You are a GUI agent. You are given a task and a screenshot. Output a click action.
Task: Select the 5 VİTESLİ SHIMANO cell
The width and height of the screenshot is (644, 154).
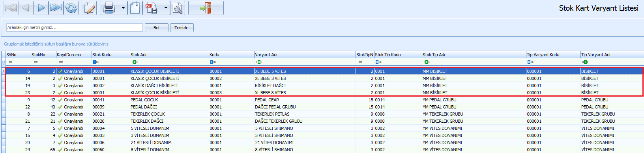click(x=305, y=128)
